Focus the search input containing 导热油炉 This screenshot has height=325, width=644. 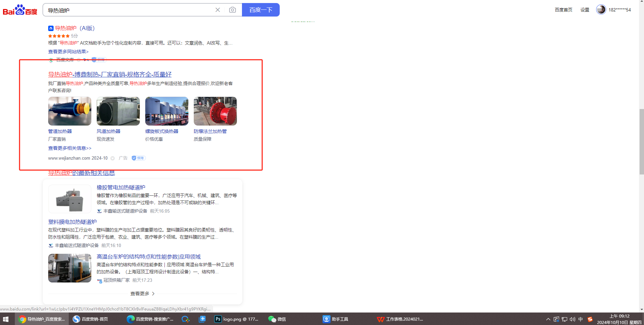[x=130, y=10]
